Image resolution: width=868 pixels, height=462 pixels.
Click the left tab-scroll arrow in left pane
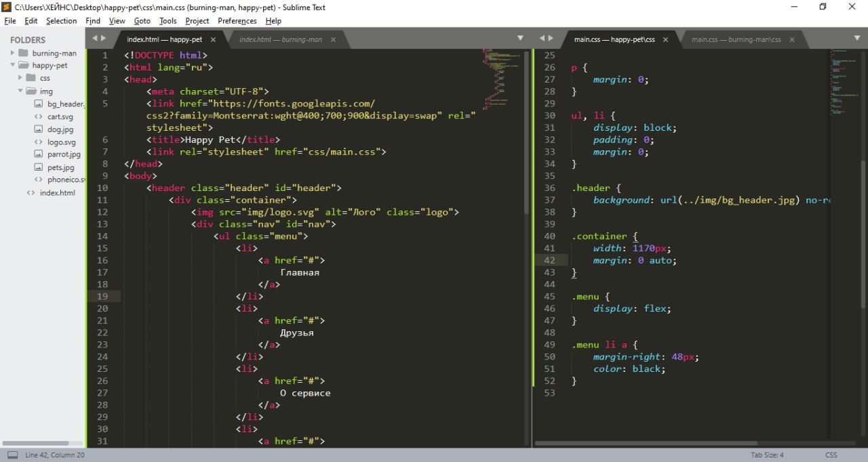[x=95, y=39]
